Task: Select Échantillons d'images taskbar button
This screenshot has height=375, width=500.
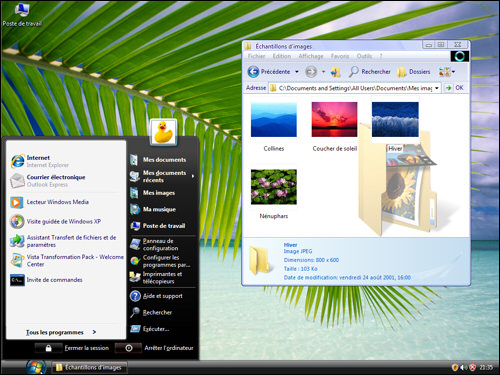Action: click(89, 367)
